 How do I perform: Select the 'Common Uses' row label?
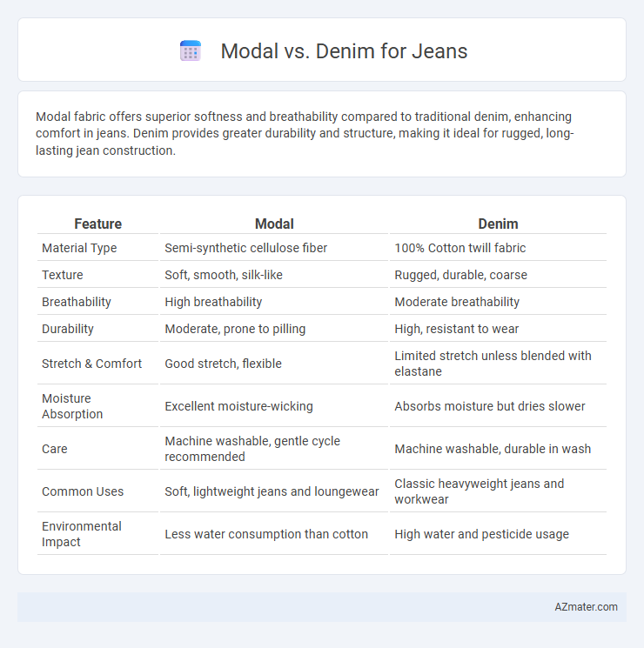(83, 491)
